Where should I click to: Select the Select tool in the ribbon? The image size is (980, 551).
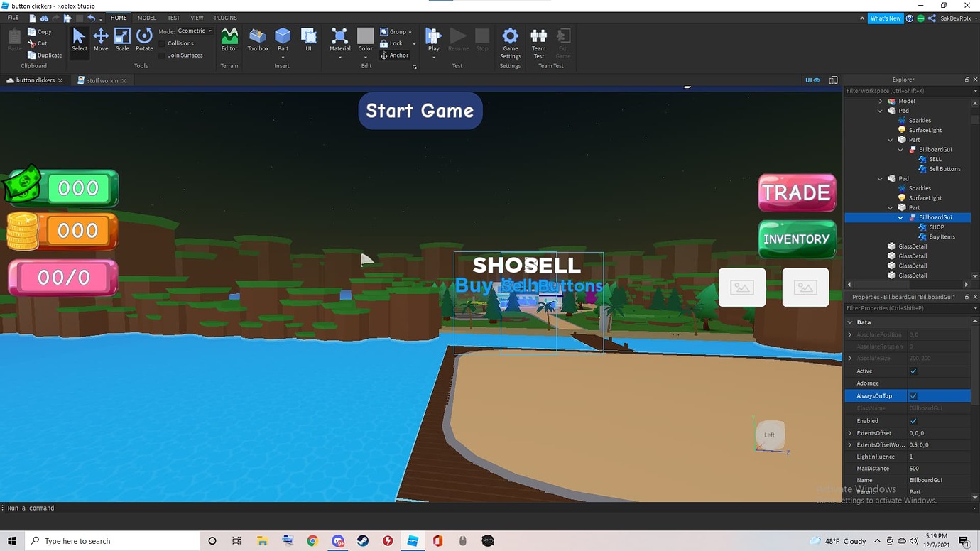pos(80,40)
